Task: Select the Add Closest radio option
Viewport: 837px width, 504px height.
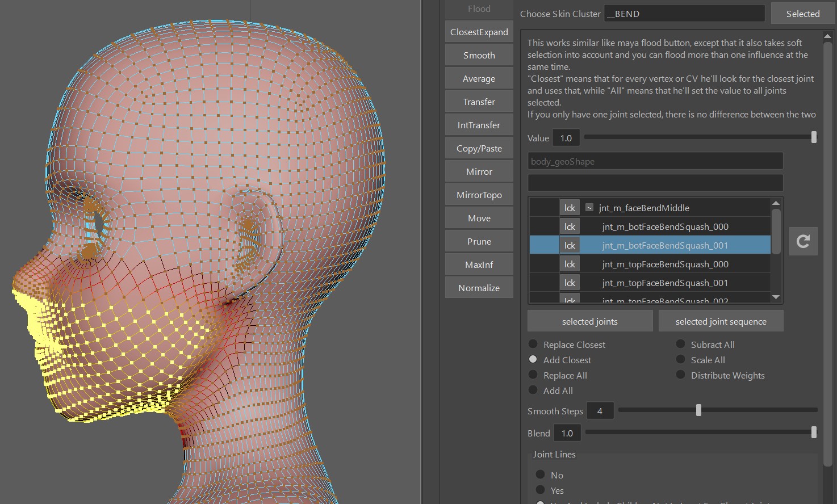Action: pyautogui.click(x=533, y=359)
